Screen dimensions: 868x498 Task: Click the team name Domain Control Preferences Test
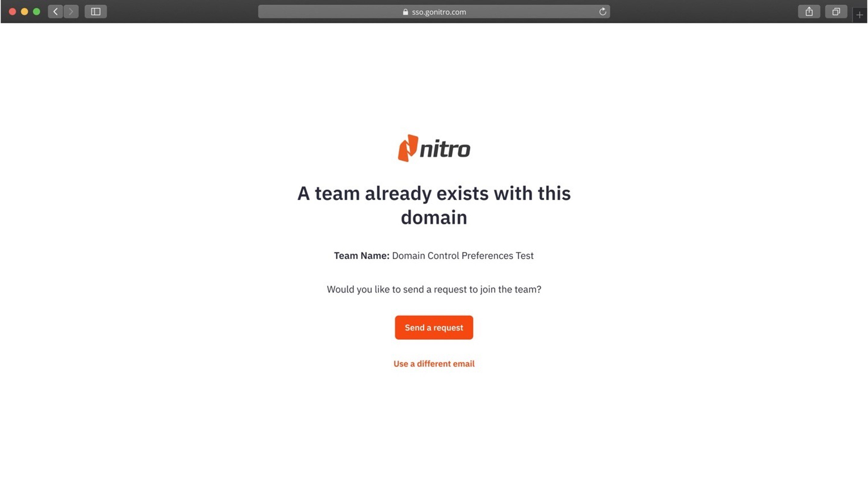pos(463,256)
